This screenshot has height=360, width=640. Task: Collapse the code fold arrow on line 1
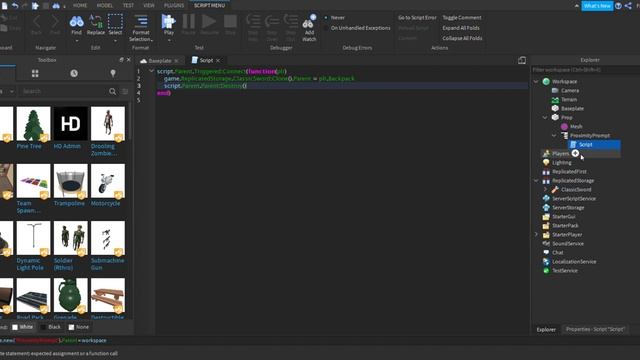coord(151,71)
